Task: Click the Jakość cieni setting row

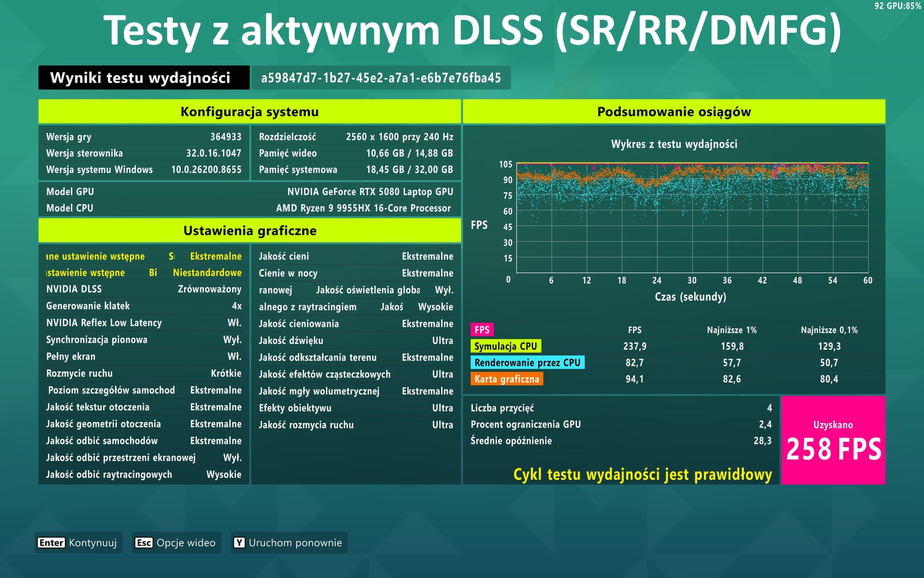Action: coord(356,256)
